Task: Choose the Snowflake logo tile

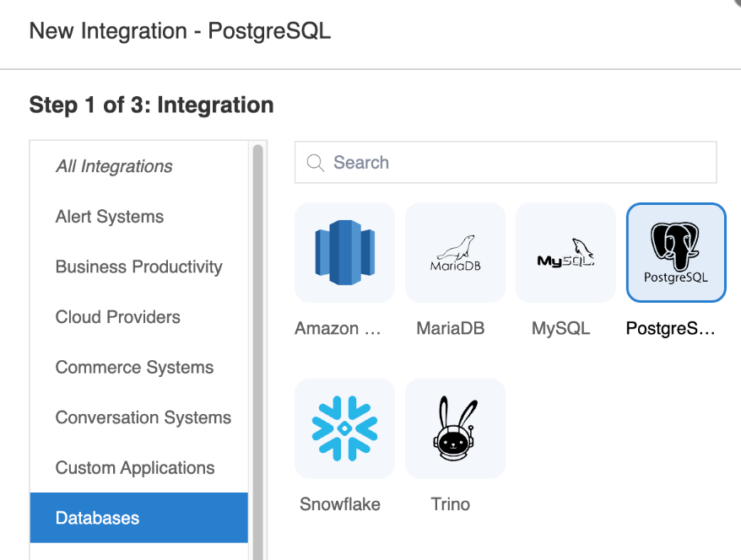Action: pyautogui.click(x=344, y=428)
